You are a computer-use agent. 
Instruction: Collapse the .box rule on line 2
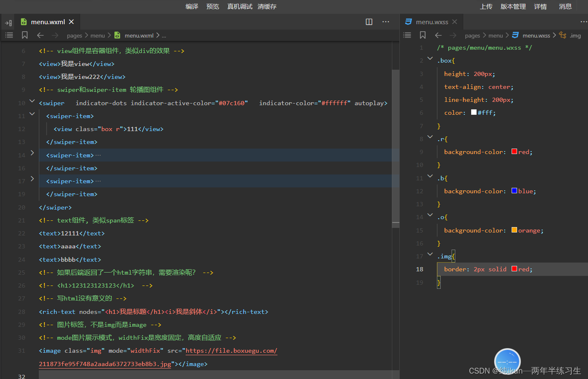pos(430,58)
